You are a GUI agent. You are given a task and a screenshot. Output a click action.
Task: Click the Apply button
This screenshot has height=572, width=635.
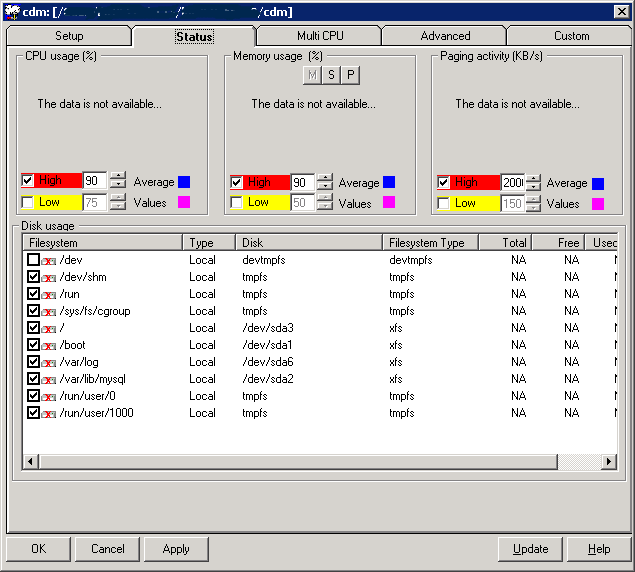point(175,549)
